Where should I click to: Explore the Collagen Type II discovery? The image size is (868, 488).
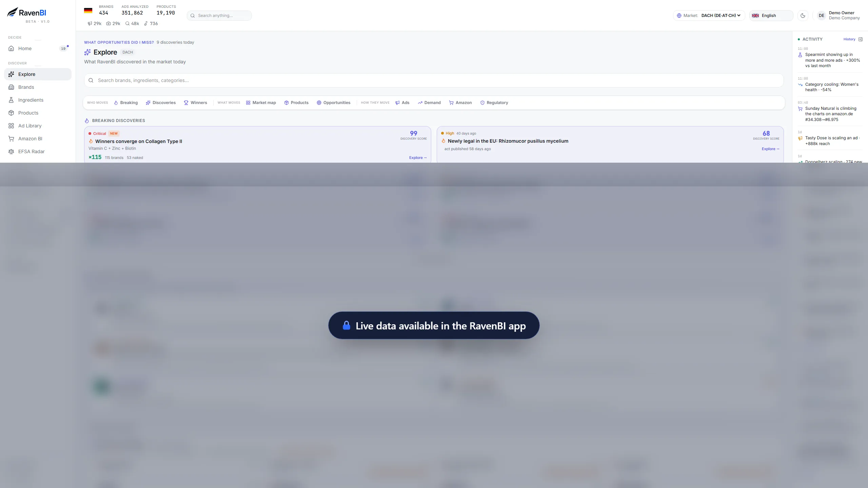tap(418, 158)
